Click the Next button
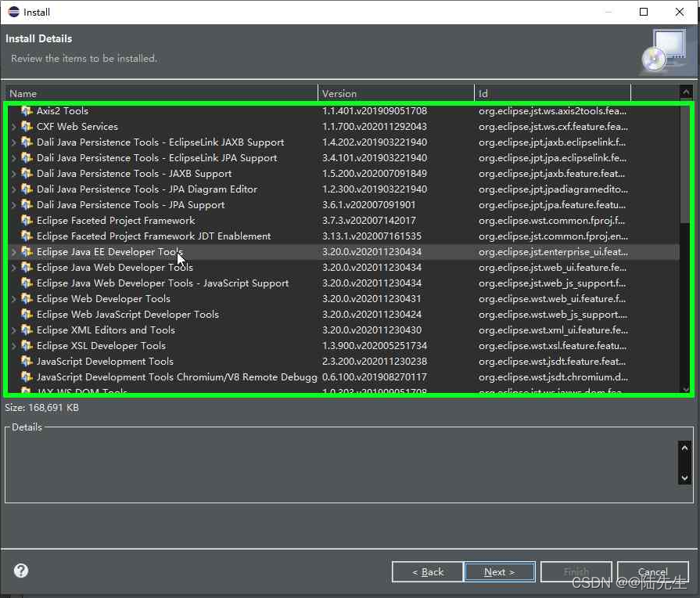The width and height of the screenshot is (700, 598). tap(499, 571)
